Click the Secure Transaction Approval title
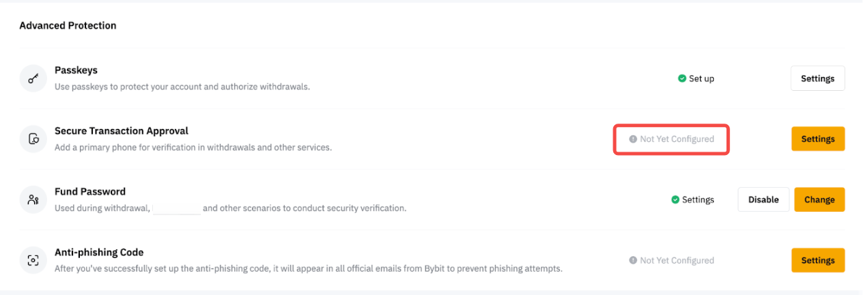This screenshot has width=868, height=295. click(x=122, y=131)
